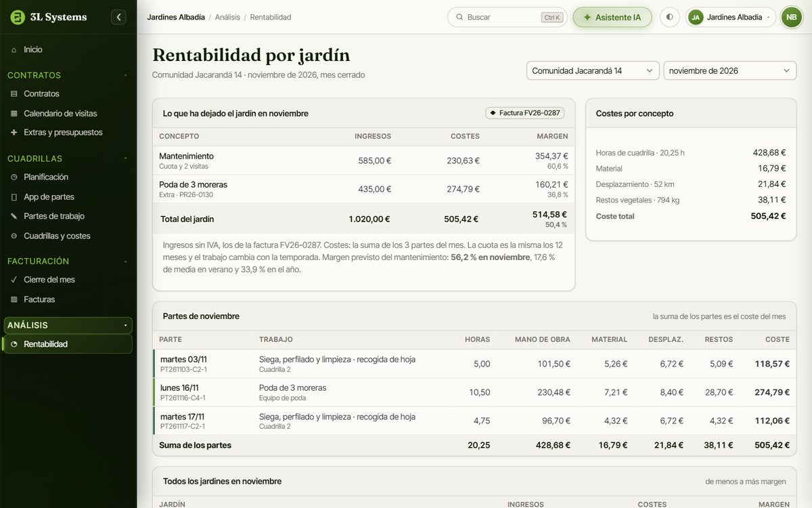Select the martes 17/11 part row

click(474, 421)
